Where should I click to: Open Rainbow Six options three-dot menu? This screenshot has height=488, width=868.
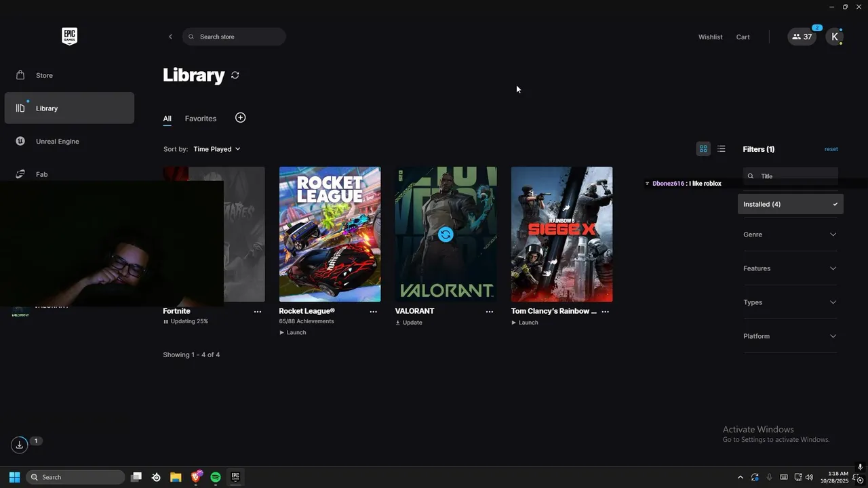tap(606, 312)
